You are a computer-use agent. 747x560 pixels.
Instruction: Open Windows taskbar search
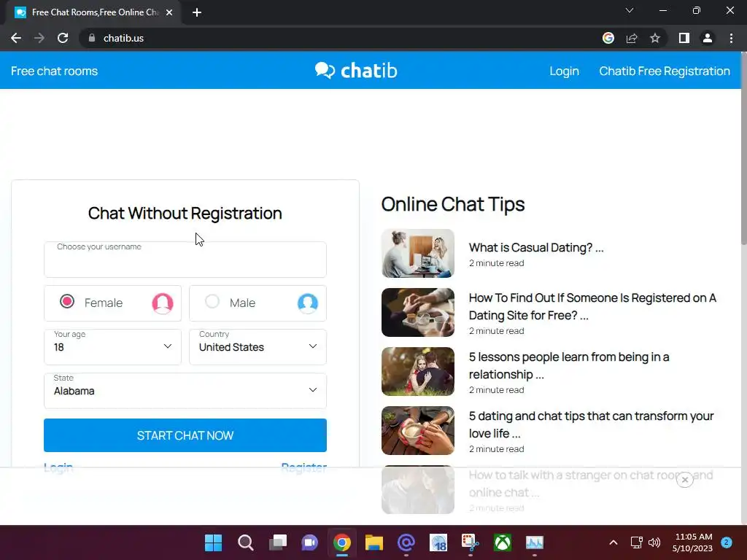tap(245, 542)
